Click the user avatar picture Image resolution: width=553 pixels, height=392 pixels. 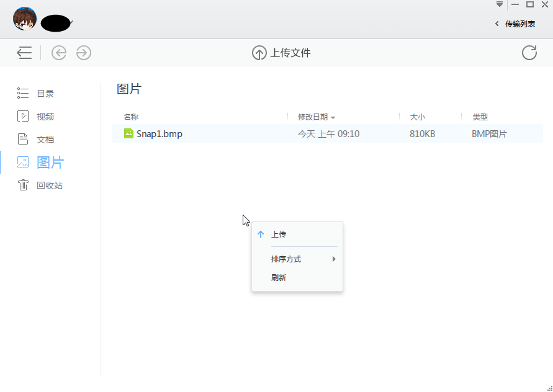coord(25,19)
